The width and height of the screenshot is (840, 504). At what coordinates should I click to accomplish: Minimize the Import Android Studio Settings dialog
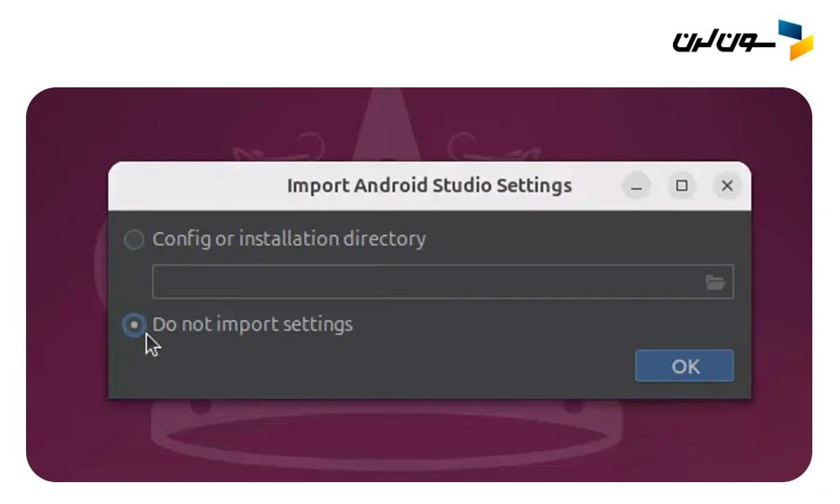coord(637,186)
